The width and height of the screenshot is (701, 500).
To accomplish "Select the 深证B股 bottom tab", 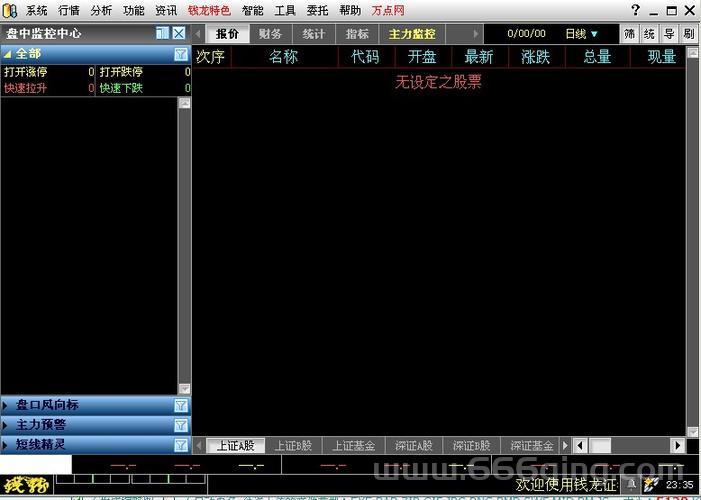I will pos(472,445).
